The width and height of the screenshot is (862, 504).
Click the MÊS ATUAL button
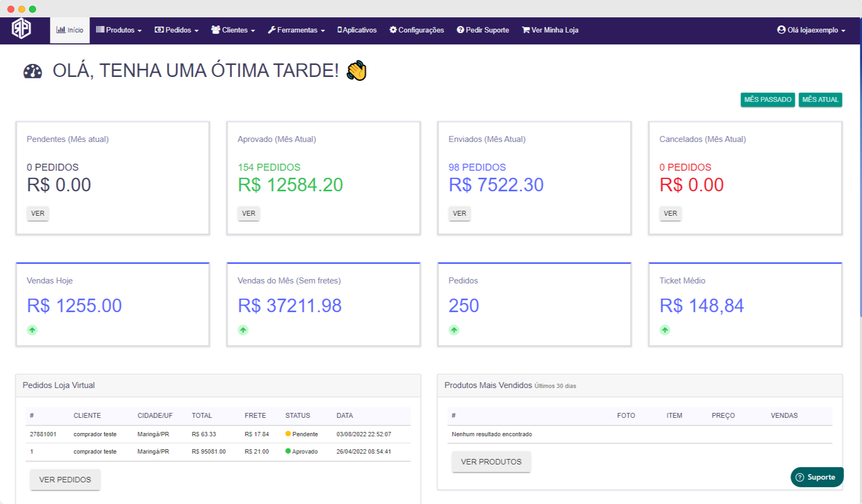(820, 100)
